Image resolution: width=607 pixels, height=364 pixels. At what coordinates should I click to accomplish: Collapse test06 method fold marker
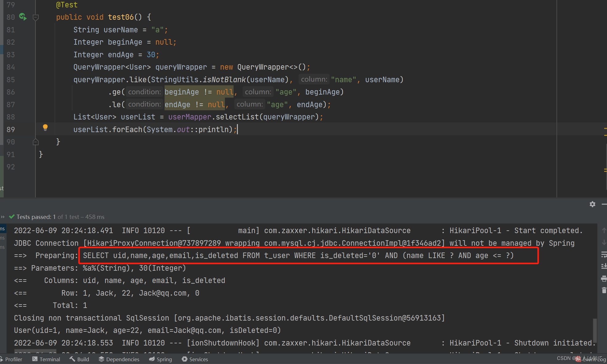coord(36,18)
